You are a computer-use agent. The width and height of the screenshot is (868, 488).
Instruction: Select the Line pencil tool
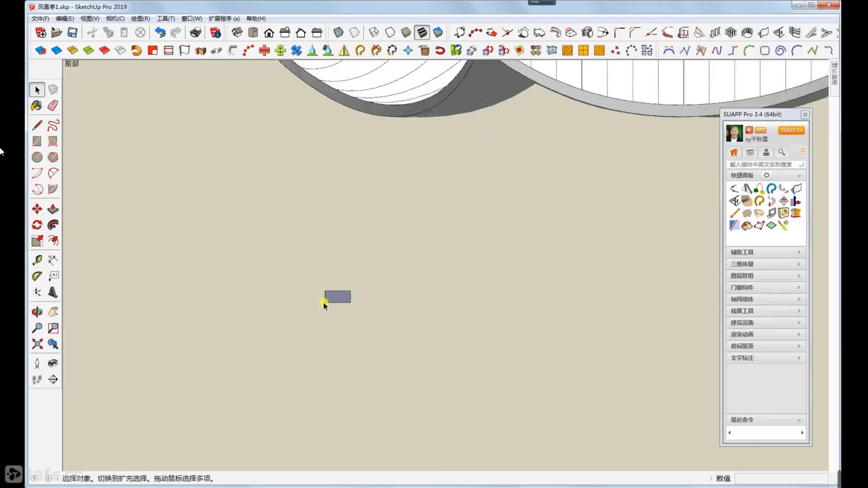coord(37,125)
